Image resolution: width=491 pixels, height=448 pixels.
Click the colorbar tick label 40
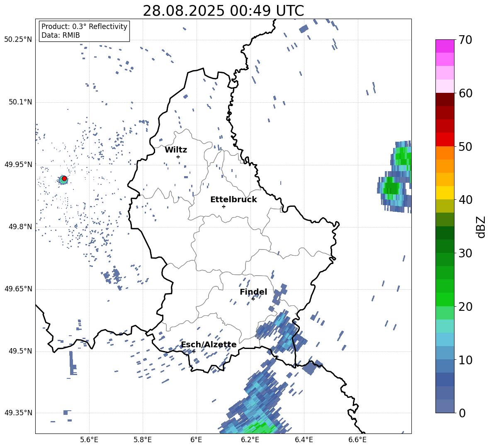coord(465,200)
